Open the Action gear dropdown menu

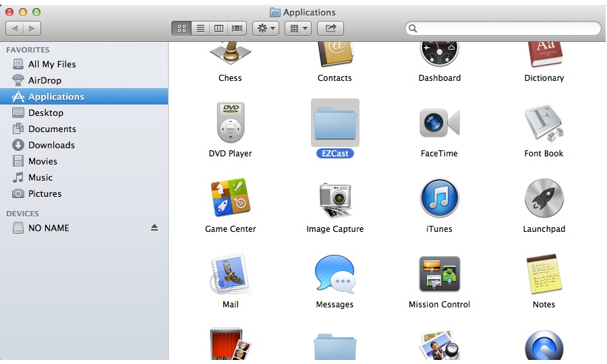pos(266,28)
